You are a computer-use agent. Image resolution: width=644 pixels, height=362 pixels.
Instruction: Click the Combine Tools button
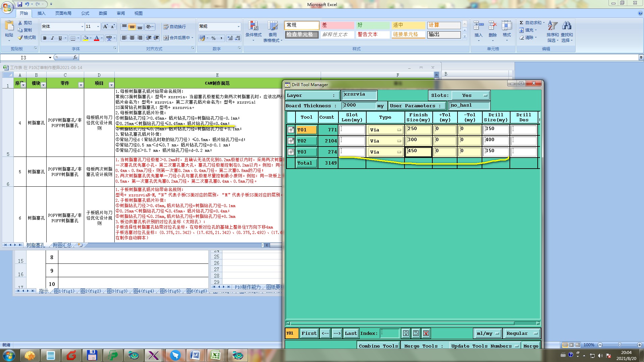click(378, 346)
